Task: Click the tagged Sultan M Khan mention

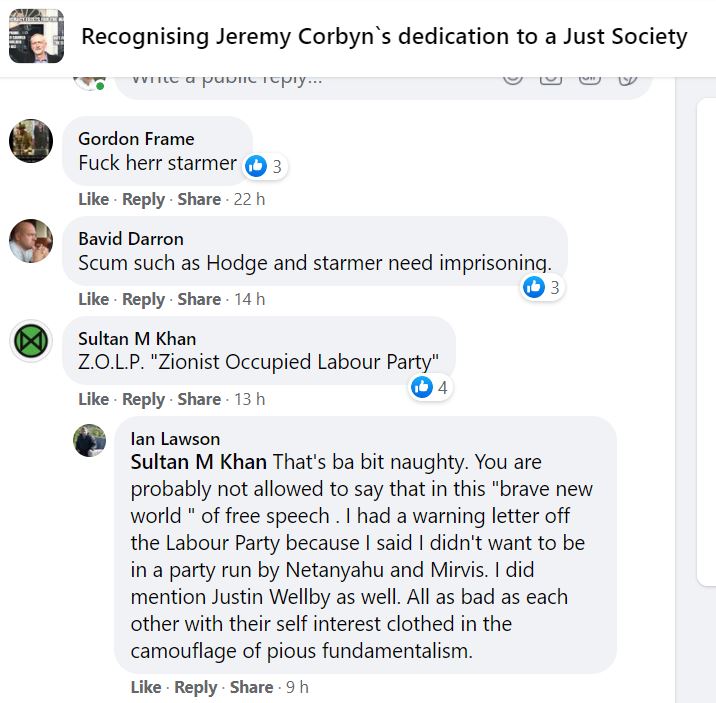Action: [199, 462]
